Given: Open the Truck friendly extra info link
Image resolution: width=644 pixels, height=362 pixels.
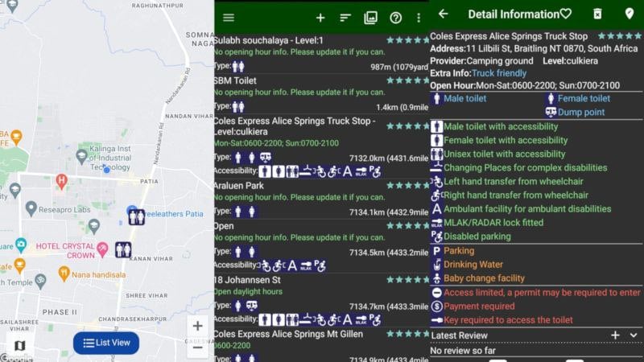Looking at the screenshot, I should coord(499,73).
